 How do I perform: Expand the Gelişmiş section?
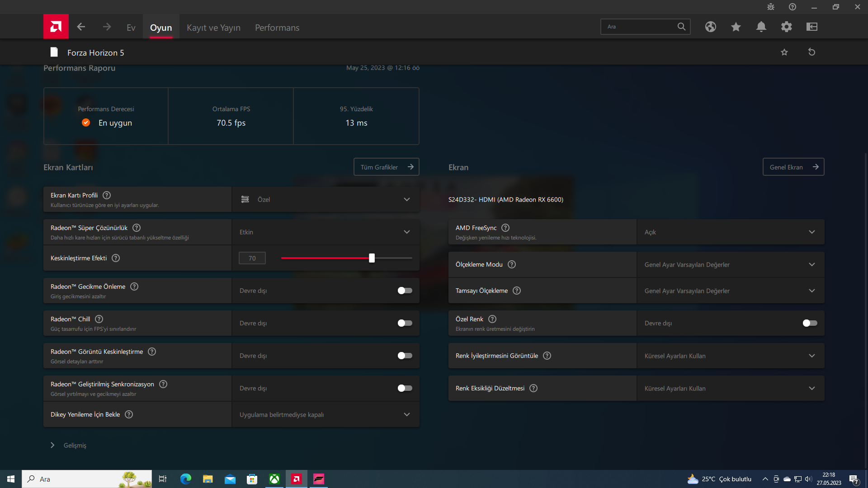(53, 445)
